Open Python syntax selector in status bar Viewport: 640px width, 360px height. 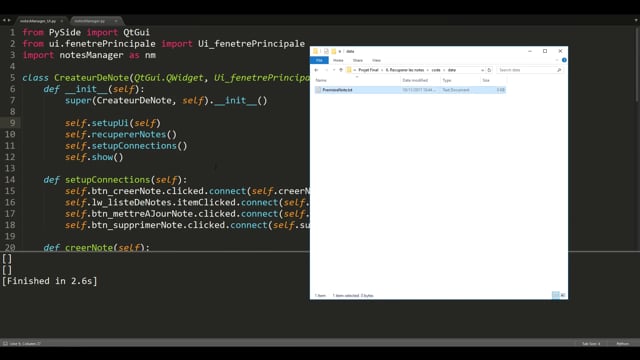coord(622,344)
